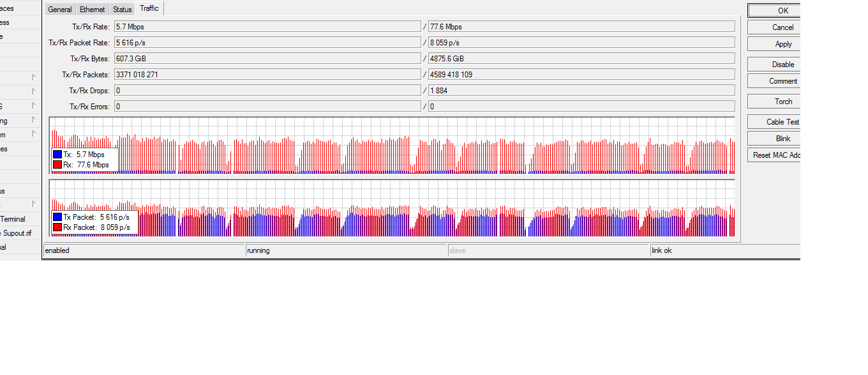
Task: Reset the MAC address
Action: (774, 155)
